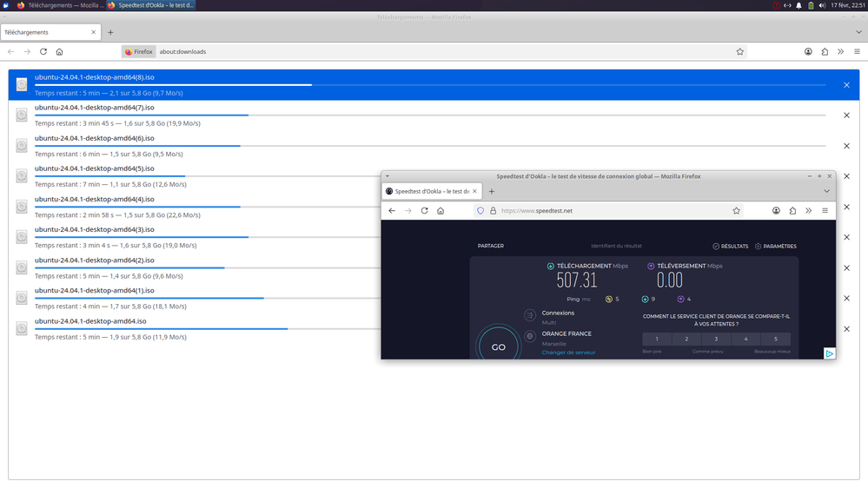The image size is (868, 488).
Task: Close the Téléchargements tab
Action: tap(93, 32)
